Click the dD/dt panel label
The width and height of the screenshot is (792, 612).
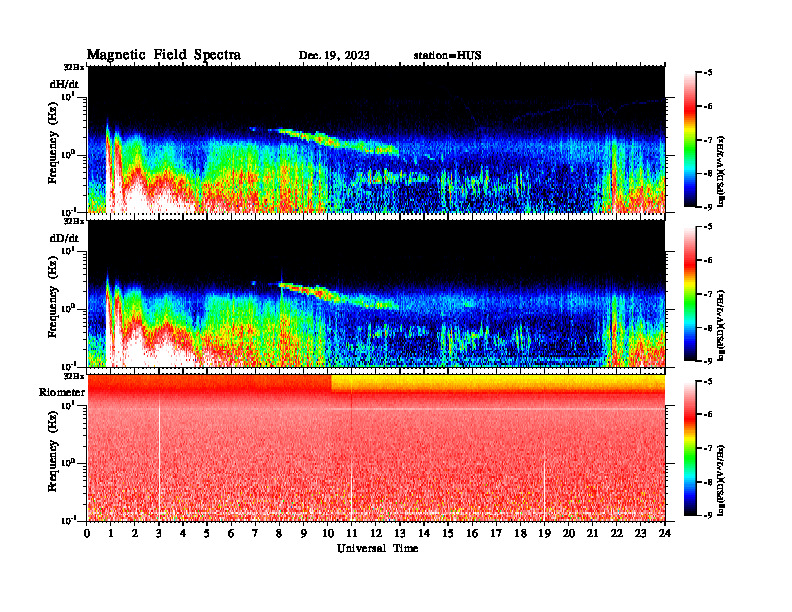click(x=64, y=238)
